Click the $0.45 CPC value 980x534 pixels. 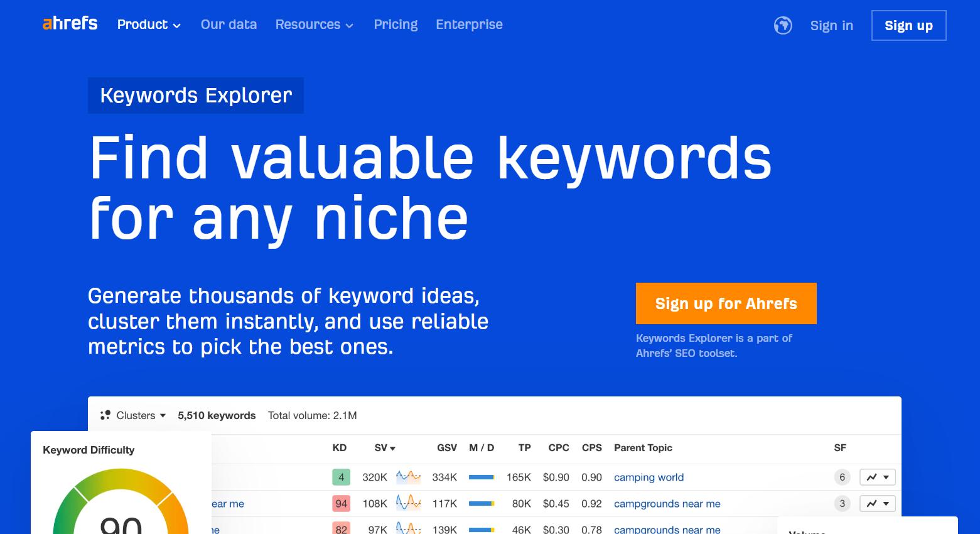(556, 504)
